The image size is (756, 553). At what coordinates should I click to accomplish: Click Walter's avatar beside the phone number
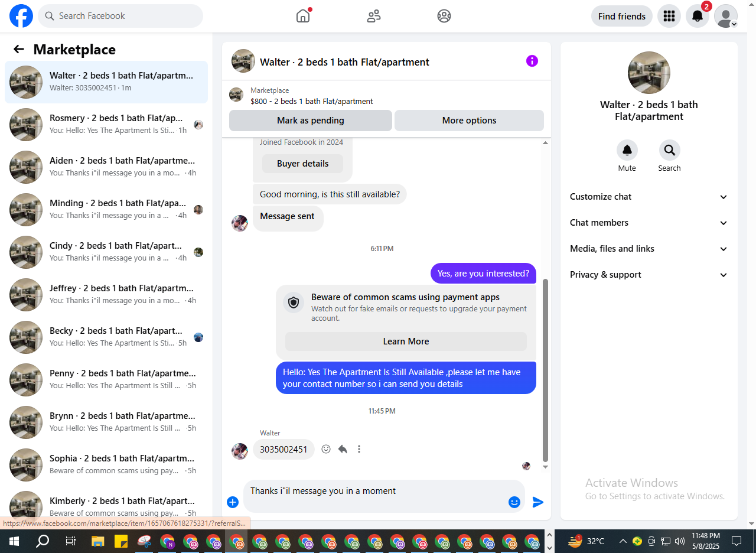(240, 451)
